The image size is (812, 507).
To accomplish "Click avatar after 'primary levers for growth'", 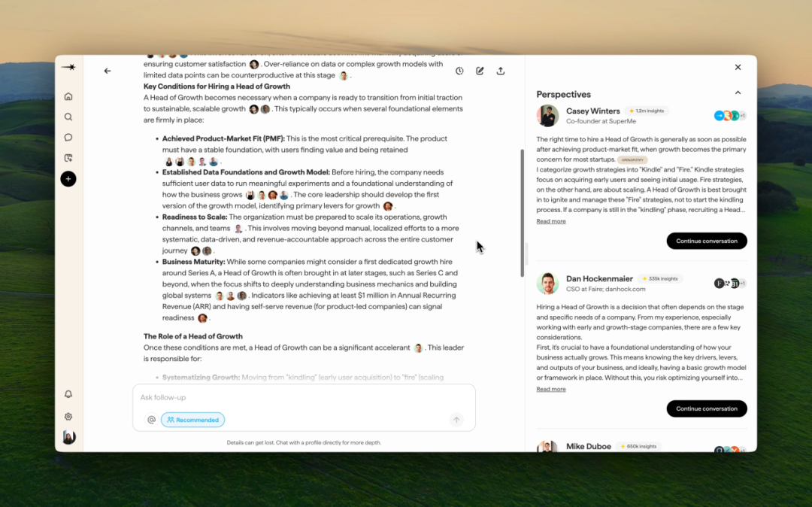I will tap(387, 206).
